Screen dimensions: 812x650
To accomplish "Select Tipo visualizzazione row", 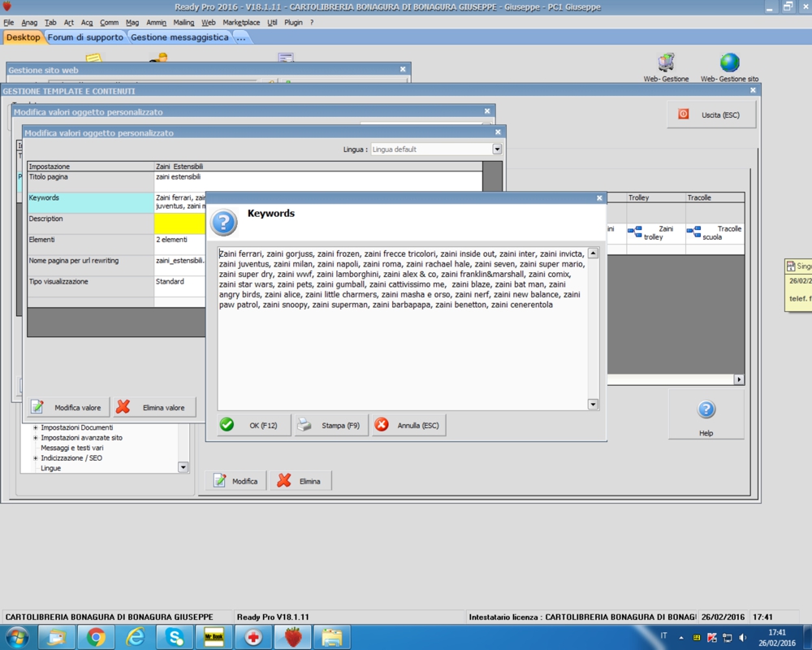I will 91,286.
